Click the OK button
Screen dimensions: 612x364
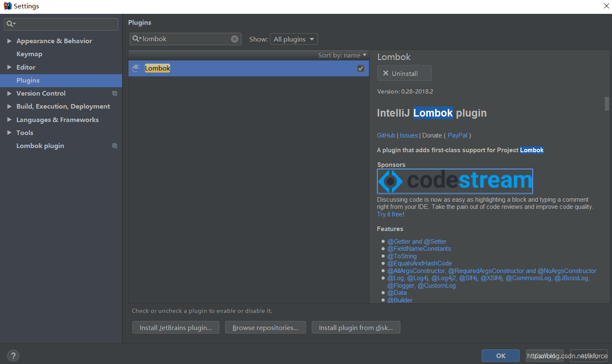500,356
